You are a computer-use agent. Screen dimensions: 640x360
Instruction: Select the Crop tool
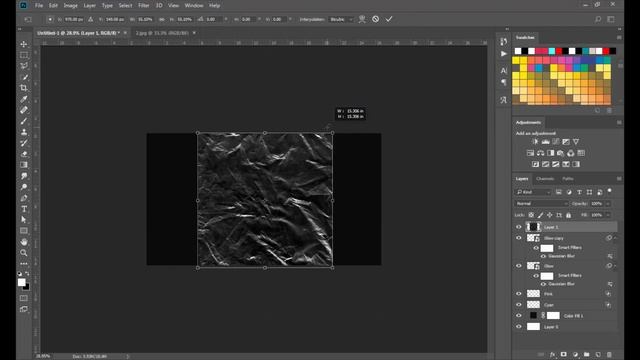coord(24,88)
